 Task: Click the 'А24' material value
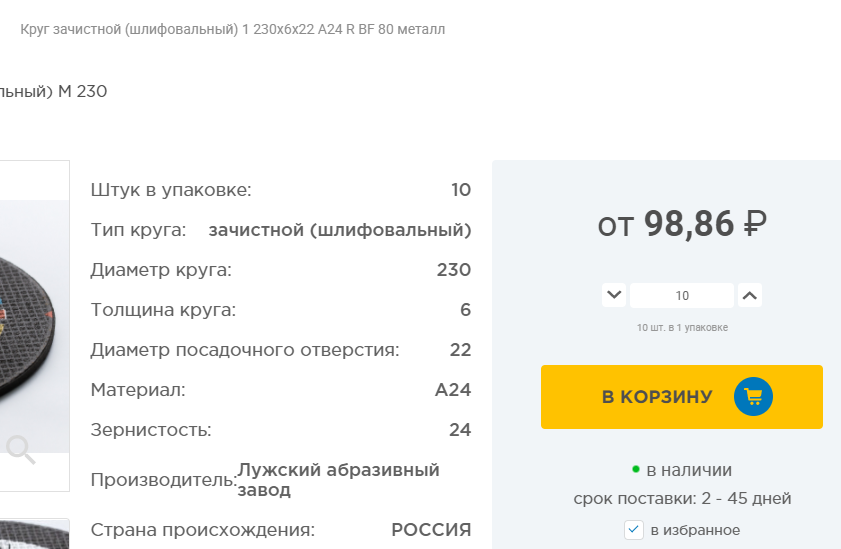(x=453, y=390)
